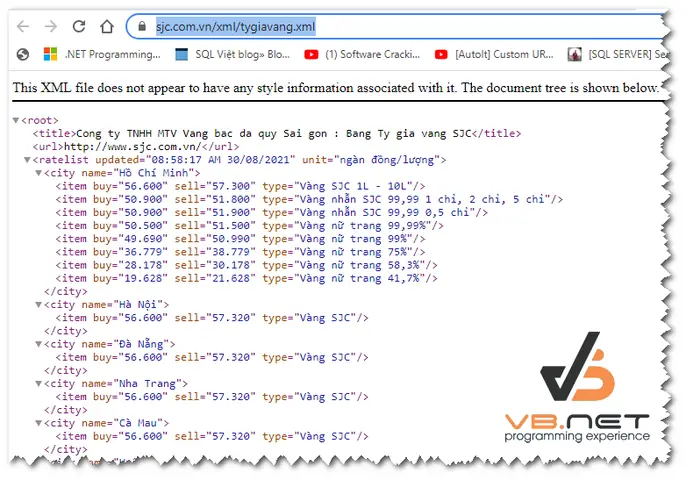Click the row "Vàng nữ trang 58,3%"
This screenshot has height=480, width=686.
[x=246, y=265]
